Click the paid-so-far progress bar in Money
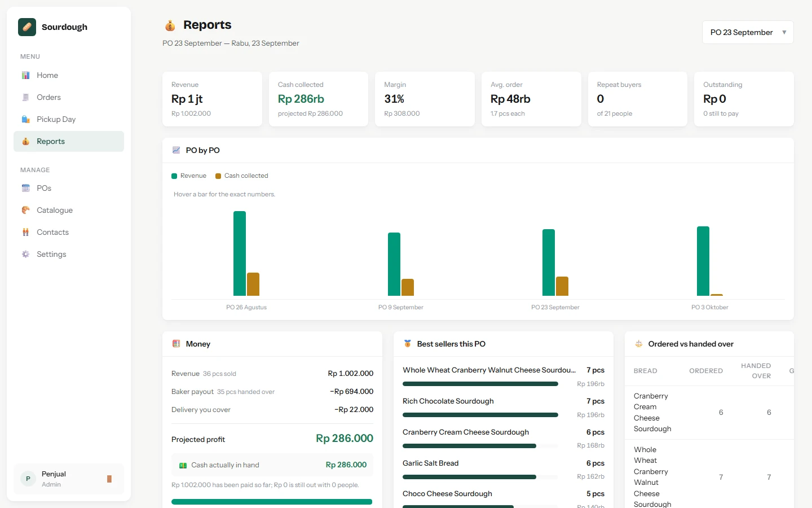812x508 pixels. pos(272,502)
